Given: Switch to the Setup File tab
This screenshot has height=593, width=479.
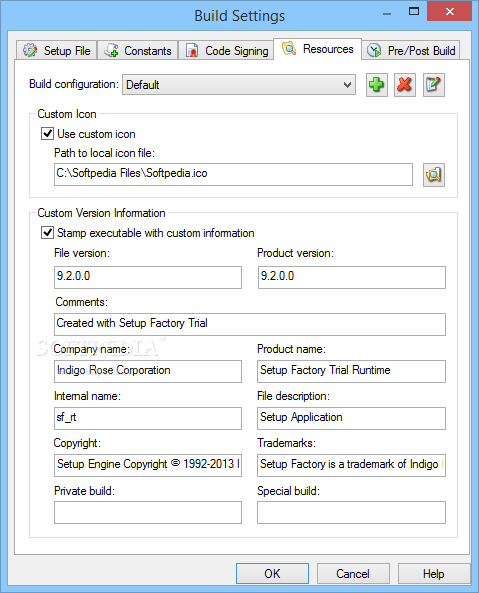Looking at the screenshot, I should coord(56,51).
